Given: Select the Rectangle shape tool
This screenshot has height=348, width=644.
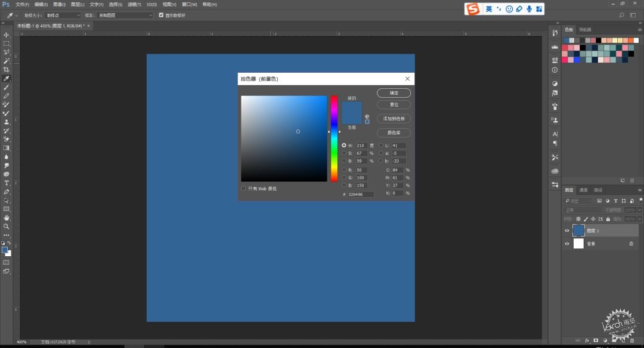Looking at the screenshot, I should coord(6,209).
